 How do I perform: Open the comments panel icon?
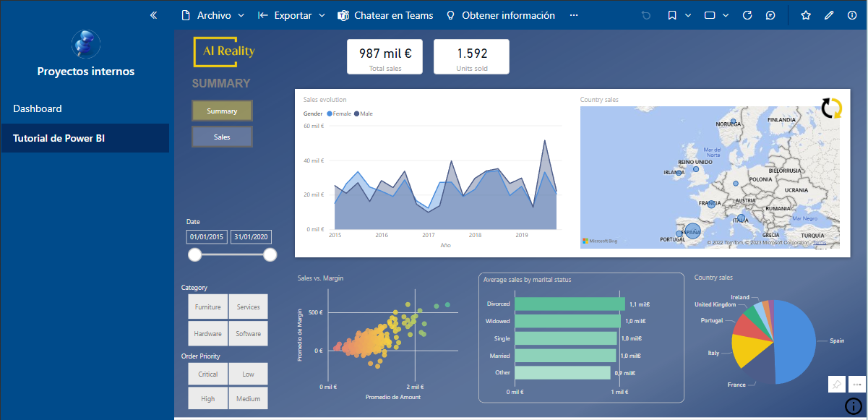[x=770, y=15]
